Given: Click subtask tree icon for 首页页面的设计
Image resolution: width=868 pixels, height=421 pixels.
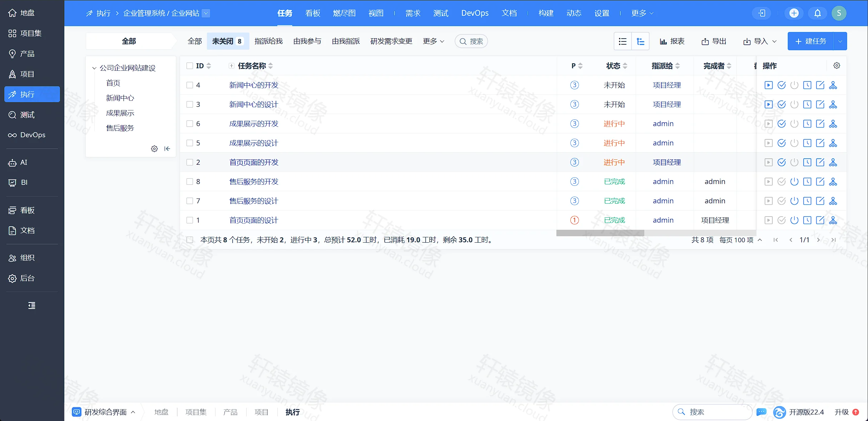Looking at the screenshot, I should pos(833,220).
